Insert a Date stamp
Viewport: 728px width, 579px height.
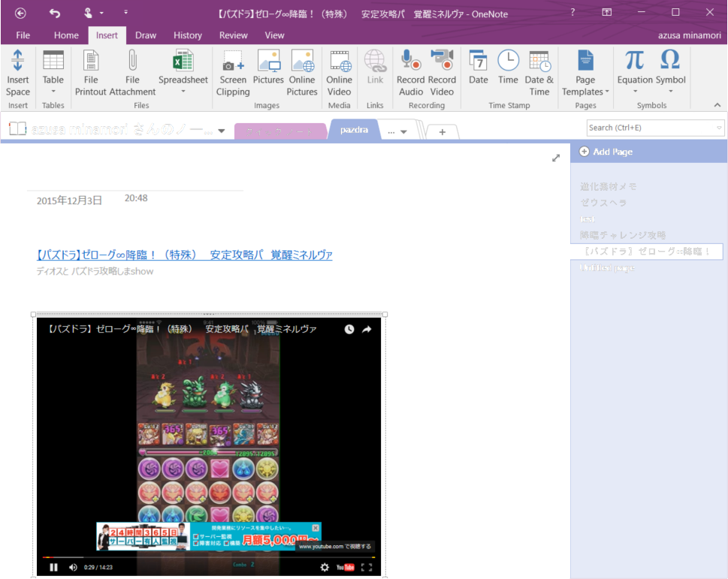coord(478,73)
